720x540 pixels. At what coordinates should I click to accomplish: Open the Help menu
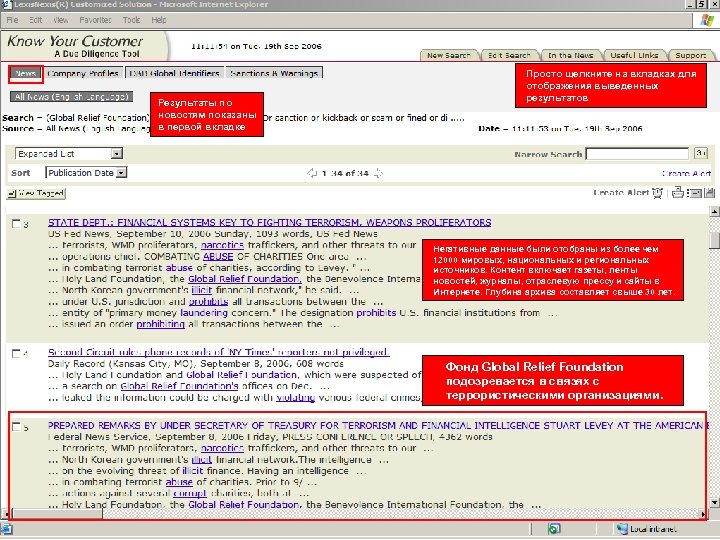[159, 20]
